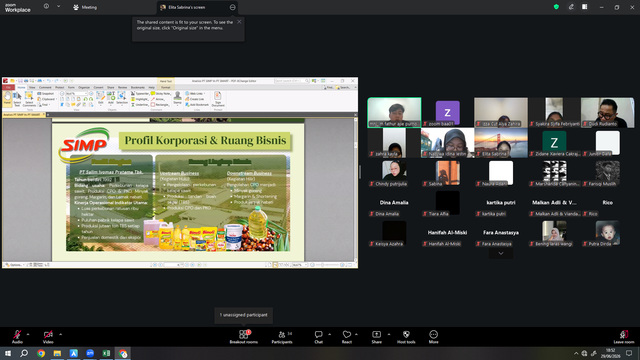640x360 pixels.
Task: Click the green encryption shield icon
Action: pyautogui.click(x=556, y=7)
